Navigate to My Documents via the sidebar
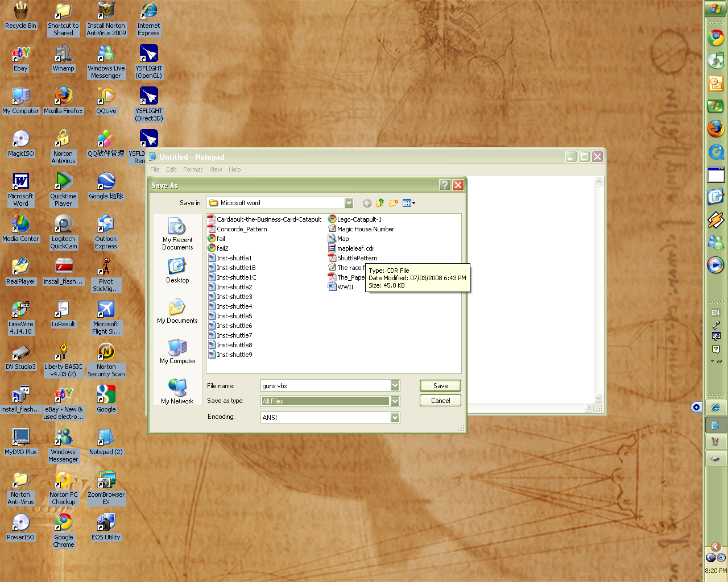 point(177,312)
